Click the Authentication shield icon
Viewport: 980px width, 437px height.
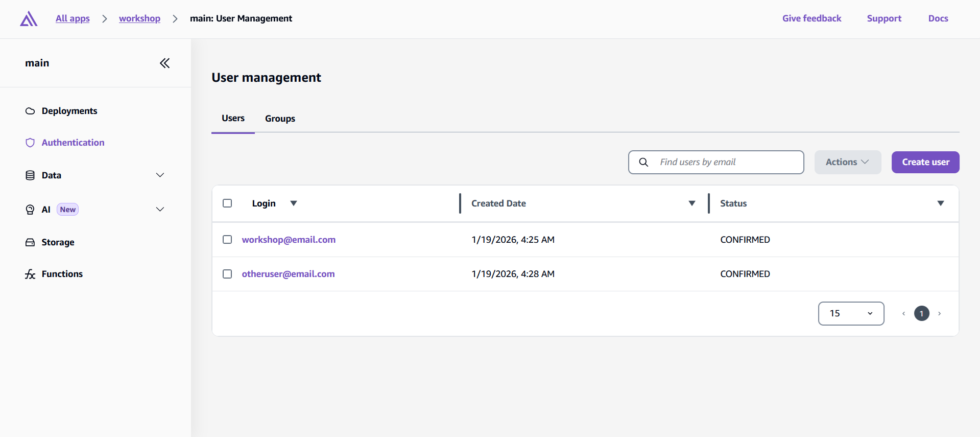click(x=30, y=143)
